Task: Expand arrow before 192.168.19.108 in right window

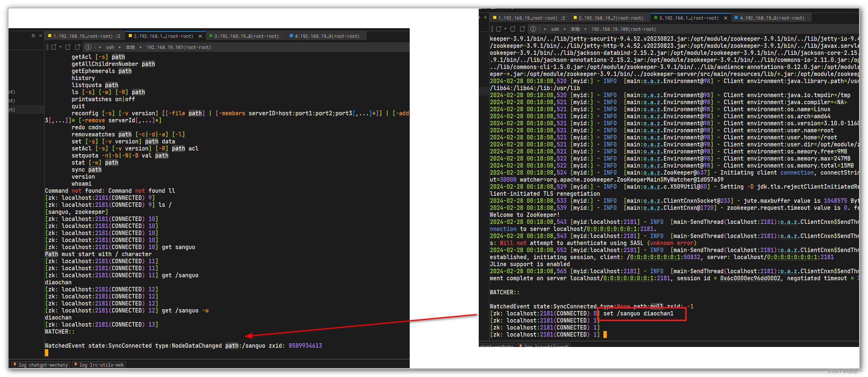Action: [586, 29]
